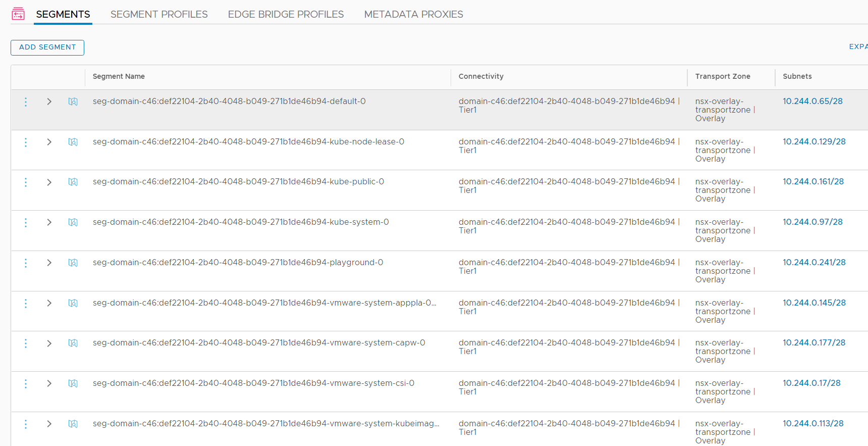Open the Metadata Proxies tab
The height and width of the screenshot is (446, 868).
coord(414,14)
